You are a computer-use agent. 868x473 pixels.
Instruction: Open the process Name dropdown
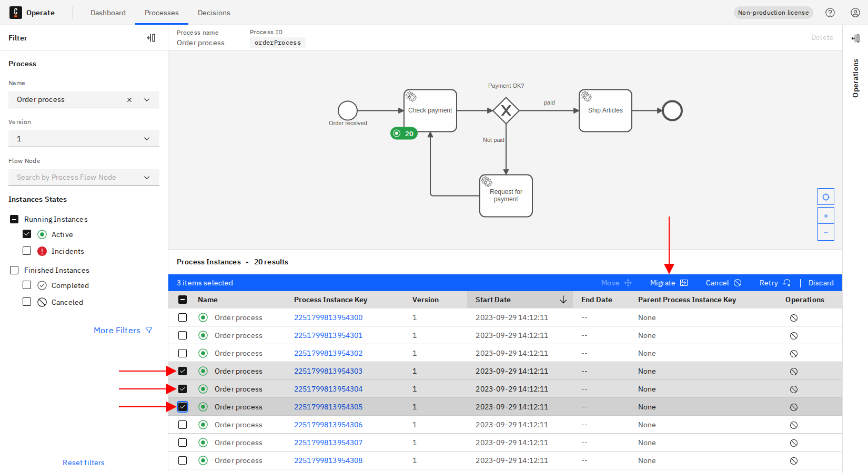pos(147,100)
